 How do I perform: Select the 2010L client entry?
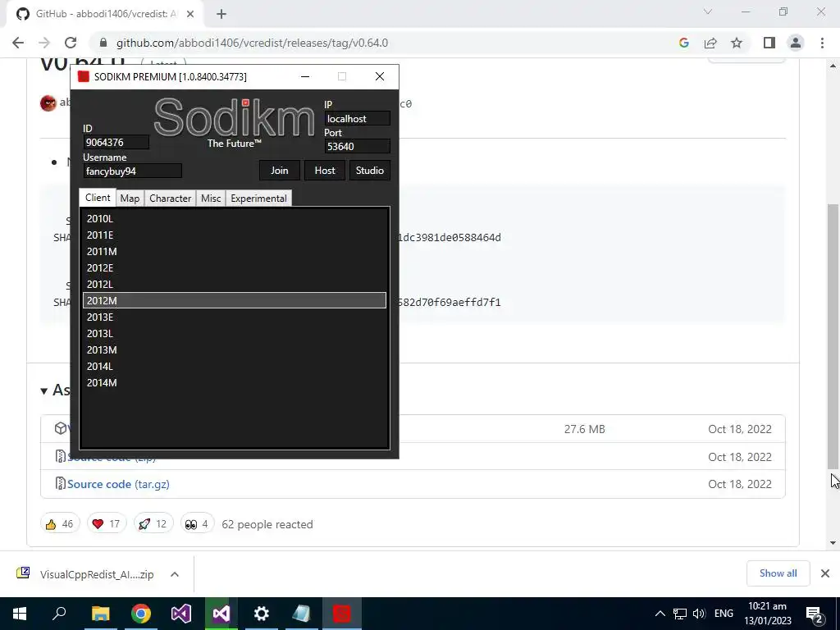235,218
